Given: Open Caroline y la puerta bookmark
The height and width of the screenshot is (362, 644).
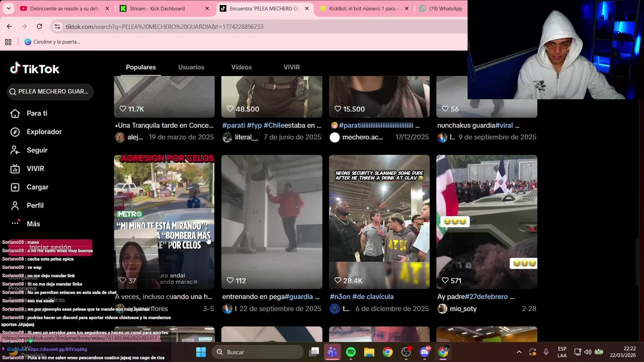Looking at the screenshot, I should coord(52,42).
